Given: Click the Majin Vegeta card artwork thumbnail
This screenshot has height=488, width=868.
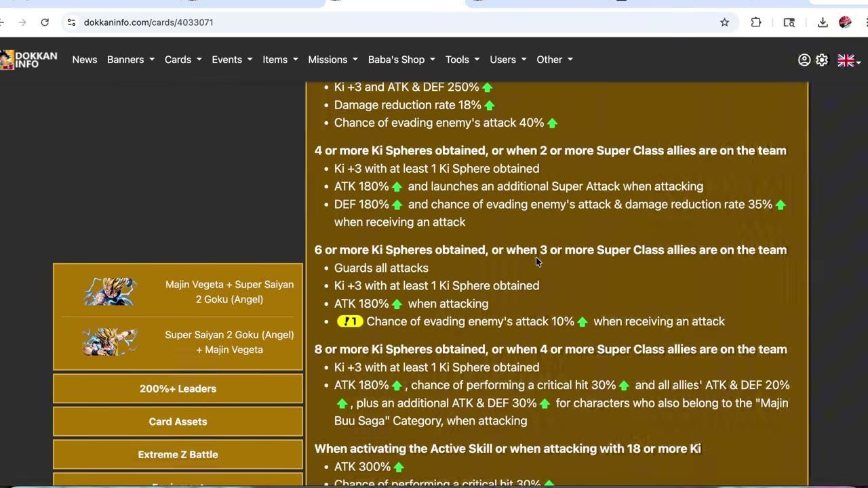Looking at the screenshot, I should pyautogui.click(x=110, y=291).
